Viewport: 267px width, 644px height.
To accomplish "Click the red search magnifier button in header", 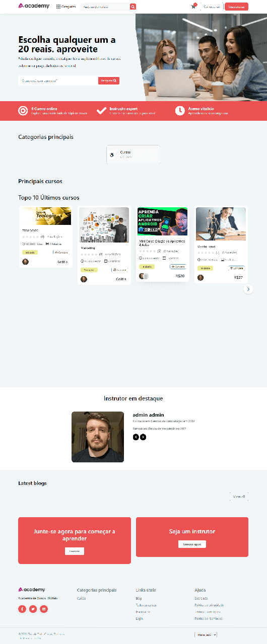I will (133, 7).
